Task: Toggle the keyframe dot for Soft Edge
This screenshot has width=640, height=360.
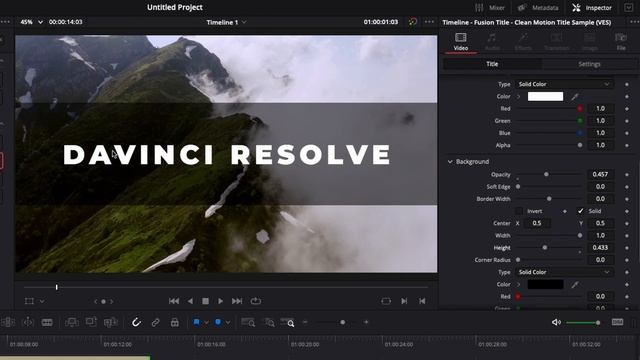Action: [x=627, y=187]
